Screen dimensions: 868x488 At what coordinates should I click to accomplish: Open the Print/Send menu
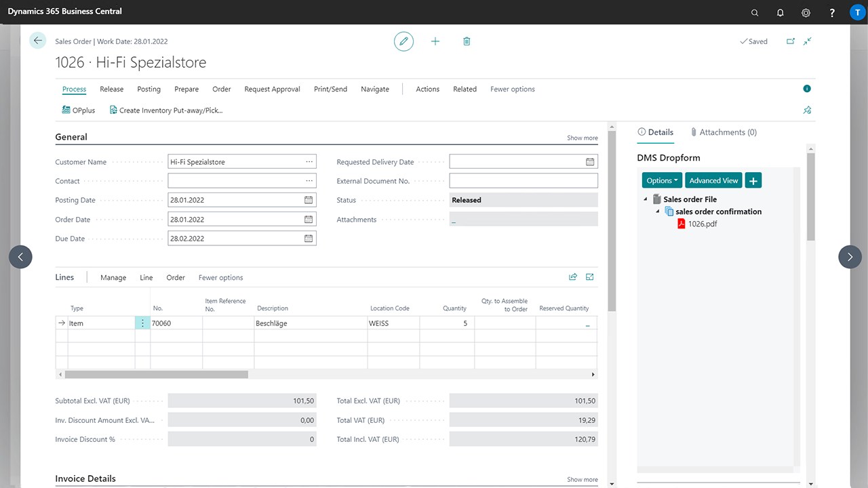point(330,89)
